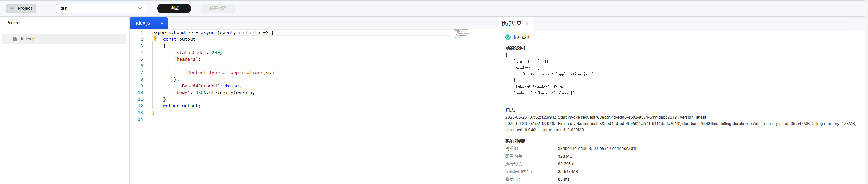Open the test event dropdown

point(101,8)
